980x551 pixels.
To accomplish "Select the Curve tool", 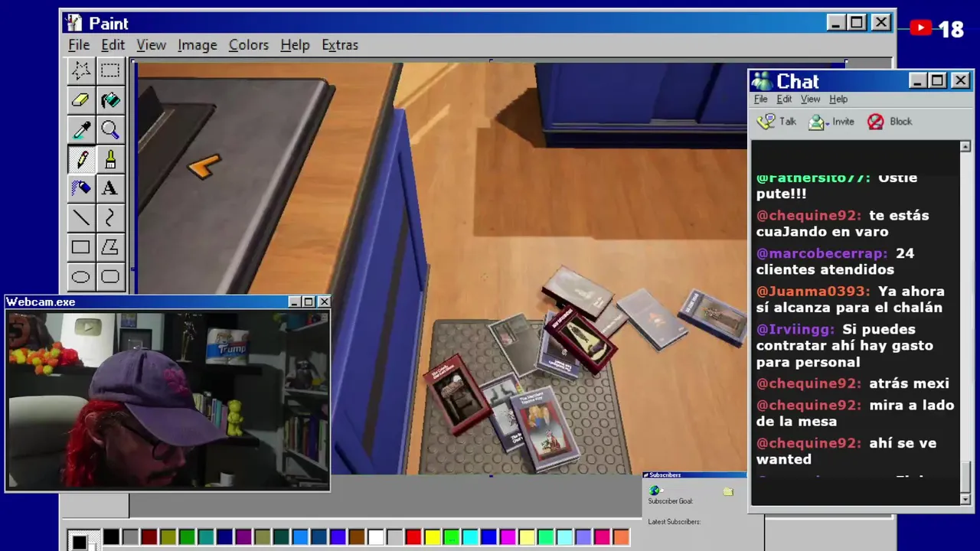I will click(110, 218).
